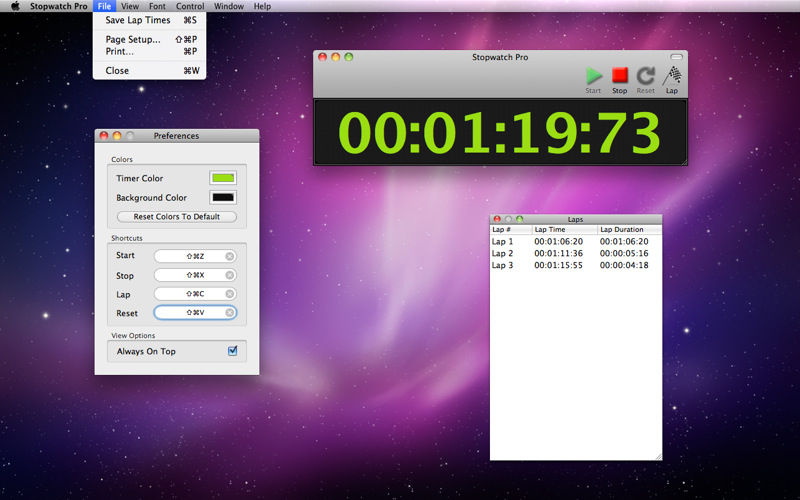
Task: Record a lap with the checkered flag icon
Action: pos(672,76)
